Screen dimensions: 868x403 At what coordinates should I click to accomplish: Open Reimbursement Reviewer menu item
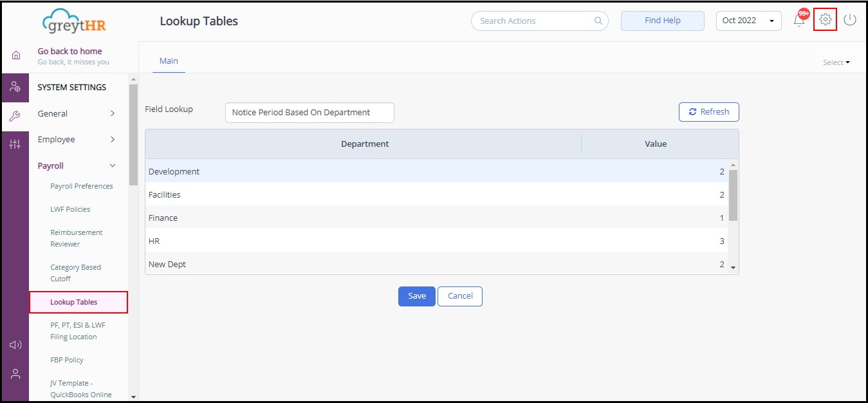click(x=77, y=238)
